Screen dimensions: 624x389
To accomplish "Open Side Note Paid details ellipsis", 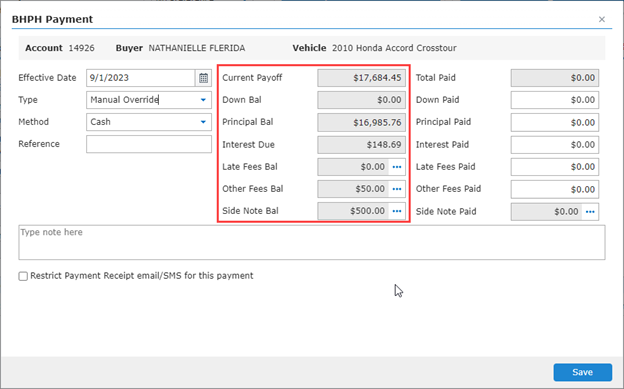I will (x=590, y=212).
